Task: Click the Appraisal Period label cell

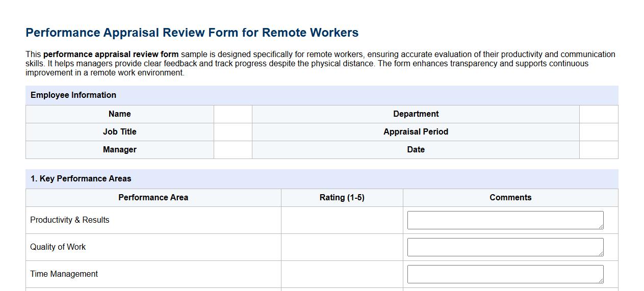Action: point(416,132)
